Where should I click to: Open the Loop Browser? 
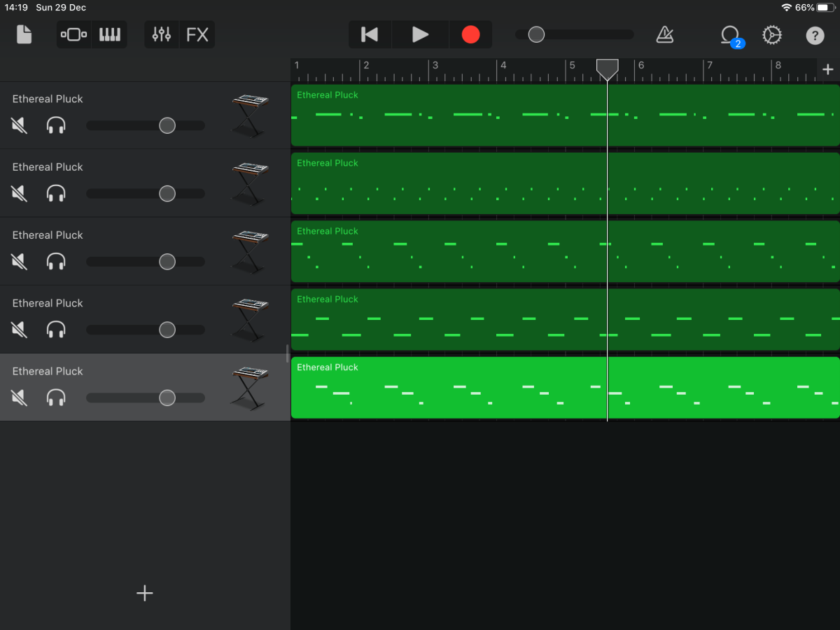pyautogui.click(x=730, y=34)
